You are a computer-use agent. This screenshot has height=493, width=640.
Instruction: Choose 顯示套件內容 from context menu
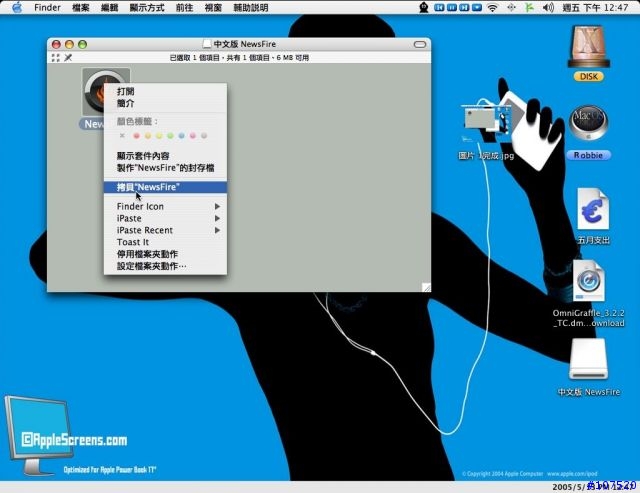(165, 156)
